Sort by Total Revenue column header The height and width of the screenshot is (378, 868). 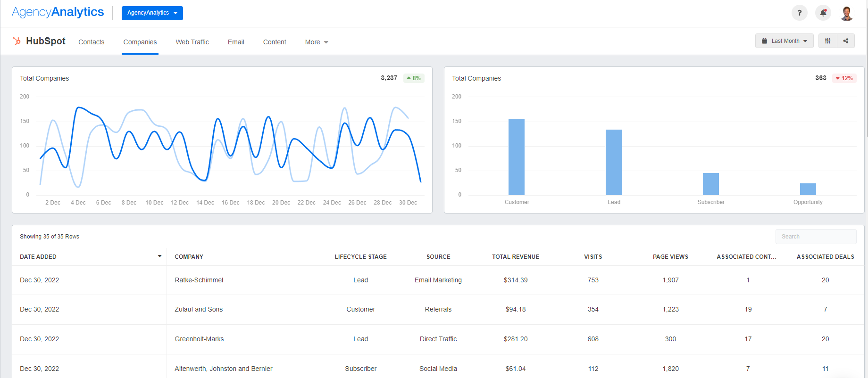pyautogui.click(x=516, y=257)
